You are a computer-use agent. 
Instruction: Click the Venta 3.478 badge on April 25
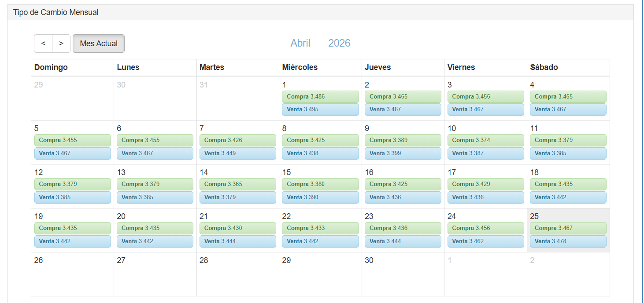coord(568,241)
